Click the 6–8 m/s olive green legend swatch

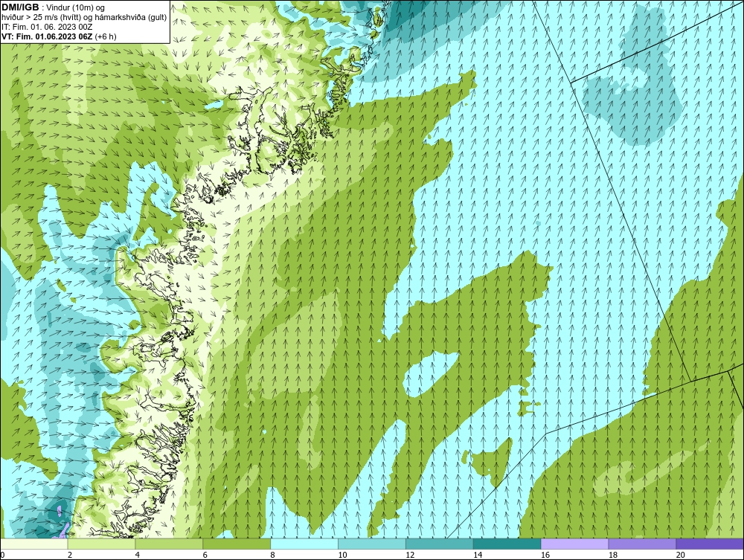point(237,544)
